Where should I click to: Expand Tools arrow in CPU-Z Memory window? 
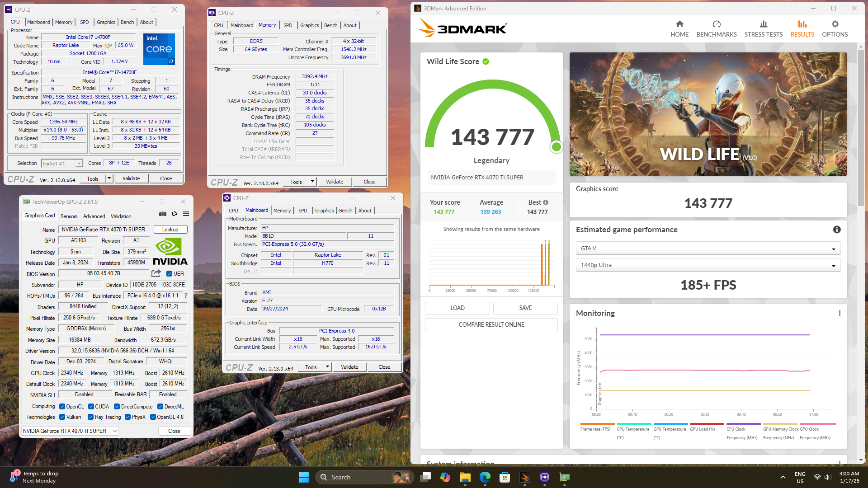(312, 182)
